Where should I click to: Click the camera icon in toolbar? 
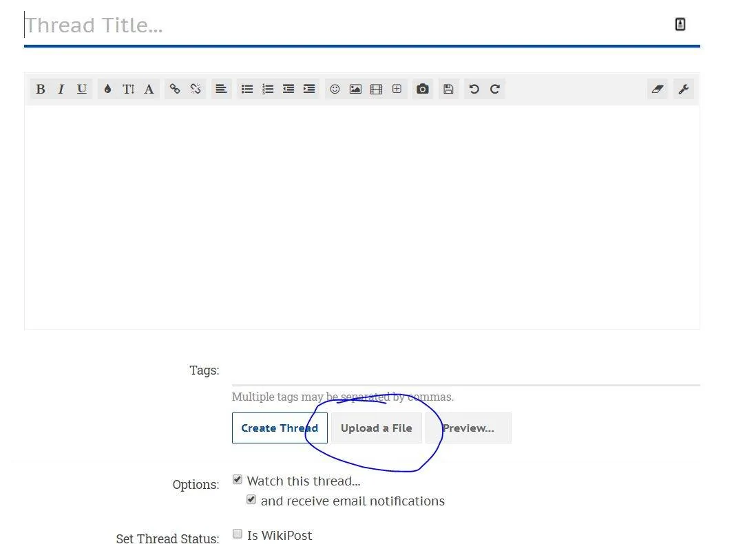click(422, 90)
